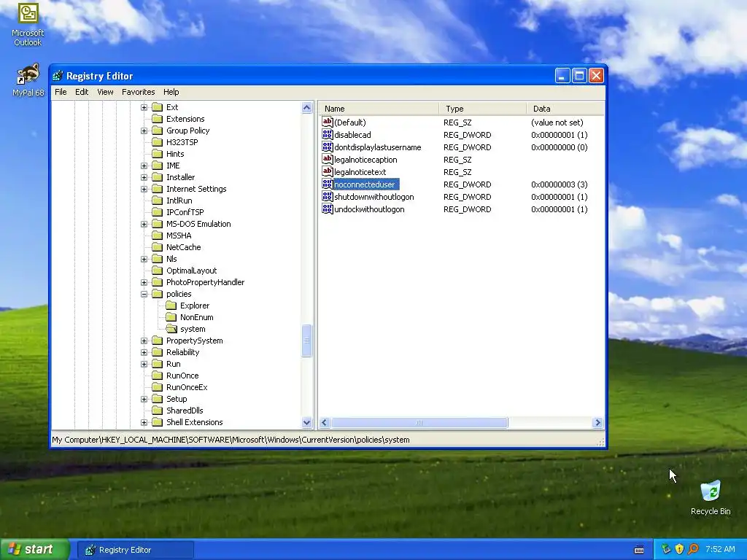747x560 pixels.
Task: Click the Start button
Action: click(35, 549)
